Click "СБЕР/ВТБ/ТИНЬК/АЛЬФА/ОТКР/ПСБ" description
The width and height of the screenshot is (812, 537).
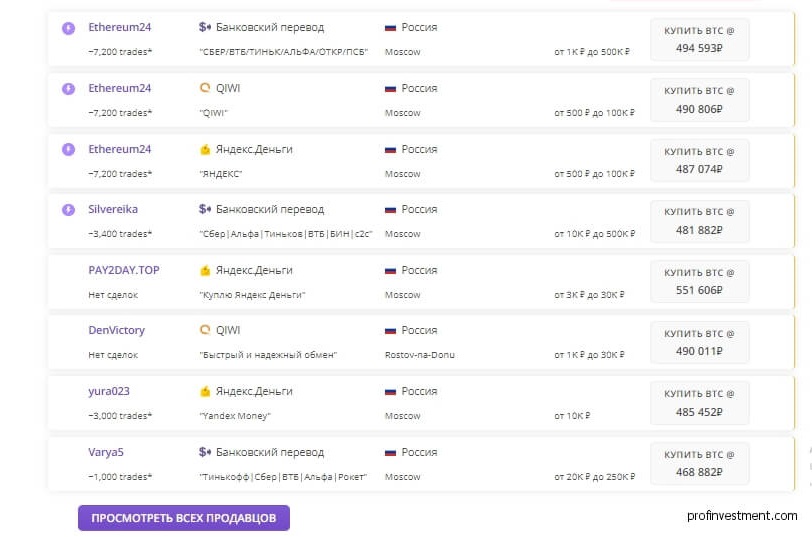(284, 52)
